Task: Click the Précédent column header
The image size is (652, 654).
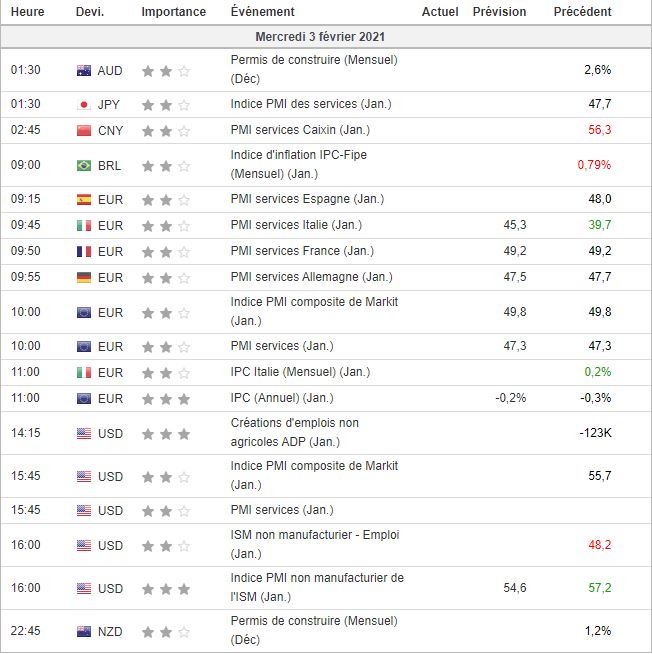Action: point(583,12)
